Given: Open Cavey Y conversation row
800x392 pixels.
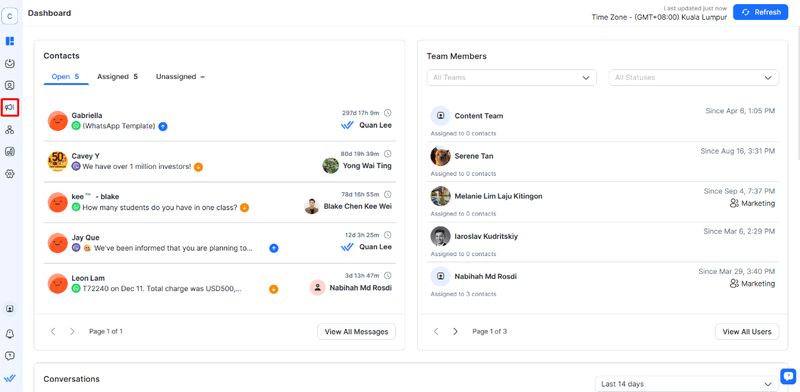Looking at the screenshot, I should click(219, 161).
